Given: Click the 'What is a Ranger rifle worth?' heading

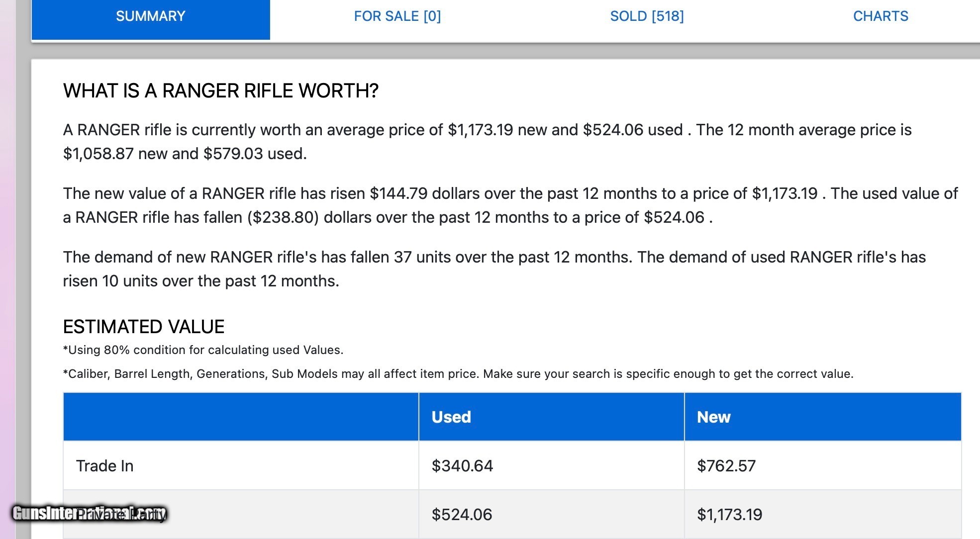Looking at the screenshot, I should click(220, 90).
